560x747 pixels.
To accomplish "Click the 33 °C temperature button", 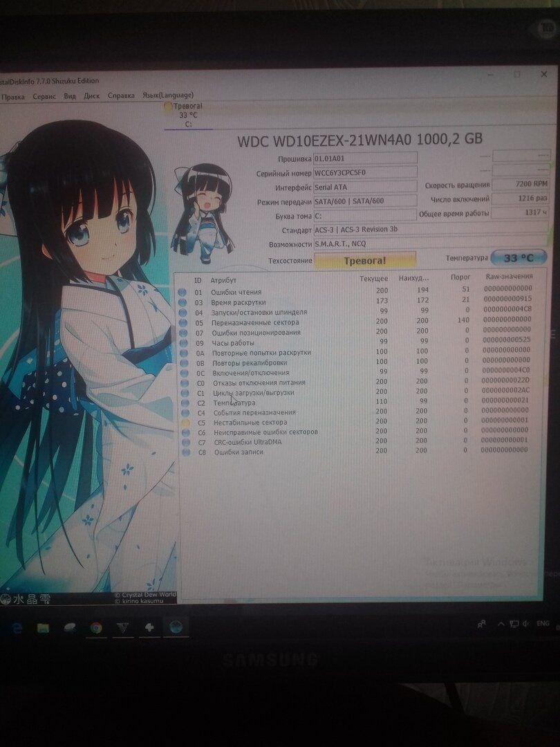I will 519,258.
